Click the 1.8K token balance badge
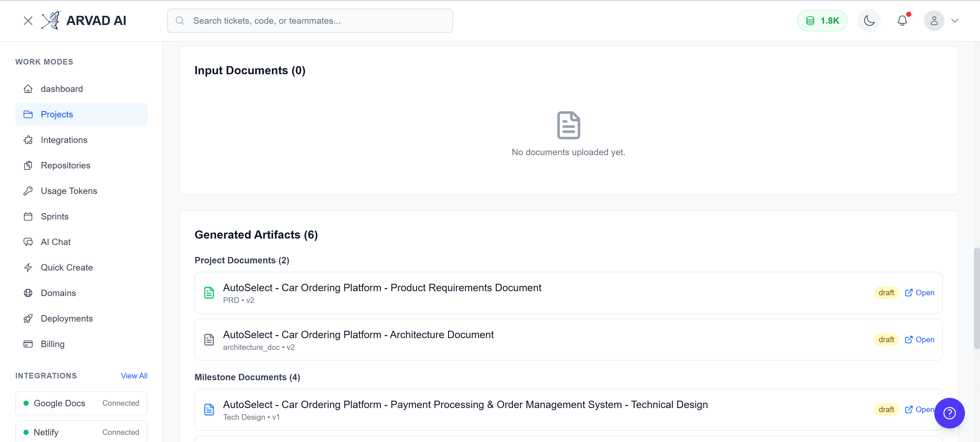 (x=822, y=20)
